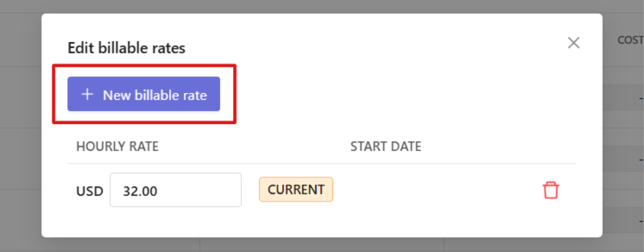Click the word 'rate' on purple button
The image size is (644, 252).
click(x=194, y=95)
